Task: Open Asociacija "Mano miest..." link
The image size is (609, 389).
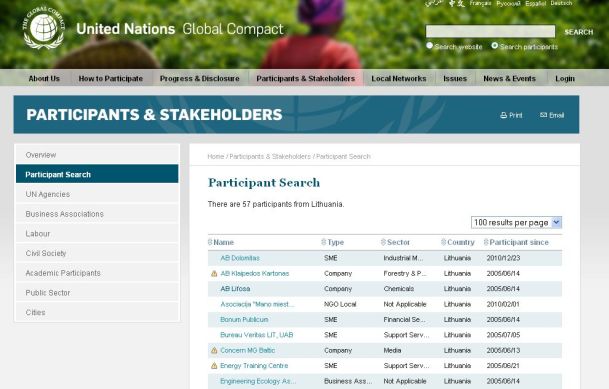Action: (257, 304)
